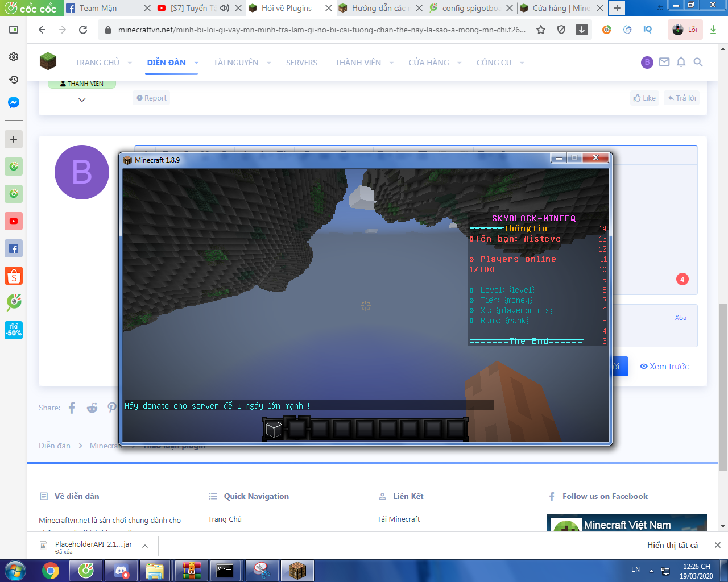This screenshot has height=582, width=728.
Task: Click the bookmark star in address bar
Action: click(x=541, y=30)
